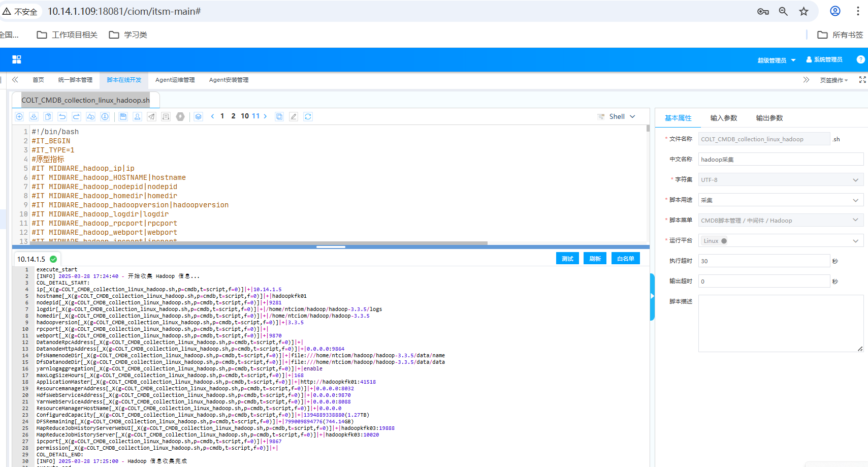This screenshot has height=467, width=868.
Task: Send the script using the paper plane icon
Action: [151, 116]
